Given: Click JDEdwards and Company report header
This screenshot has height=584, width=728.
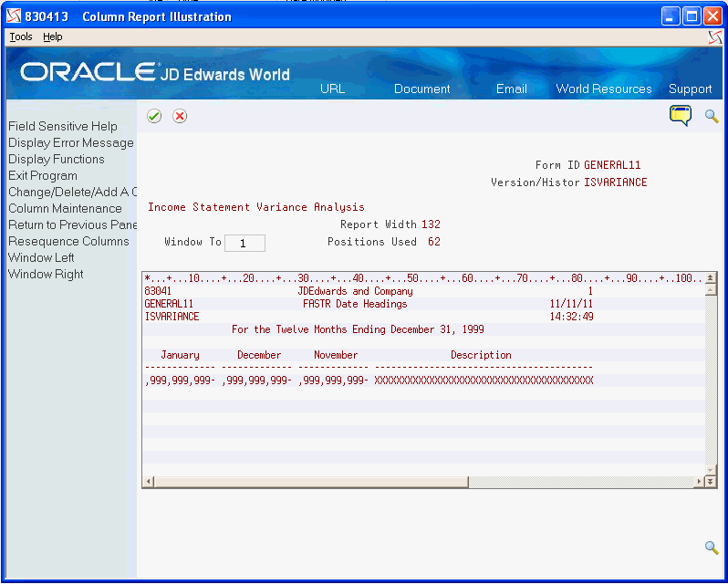Looking at the screenshot, I should 355,291.
